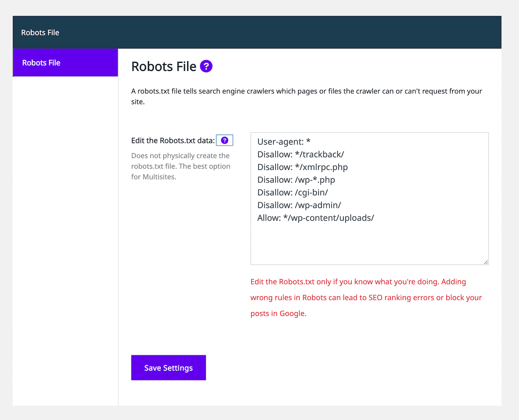Click the Allow wp-content/uploads rule line

click(x=315, y=218)
